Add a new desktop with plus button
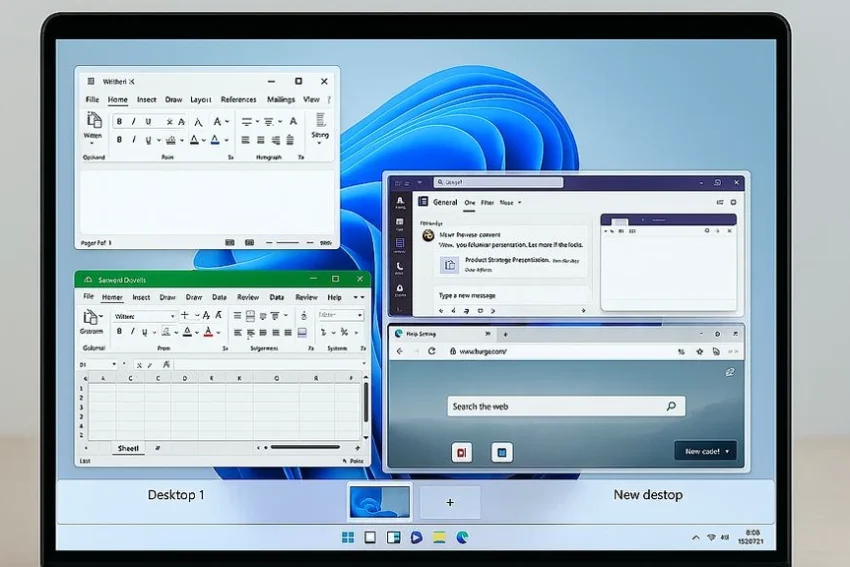850x567 pixels. point(450,502)
